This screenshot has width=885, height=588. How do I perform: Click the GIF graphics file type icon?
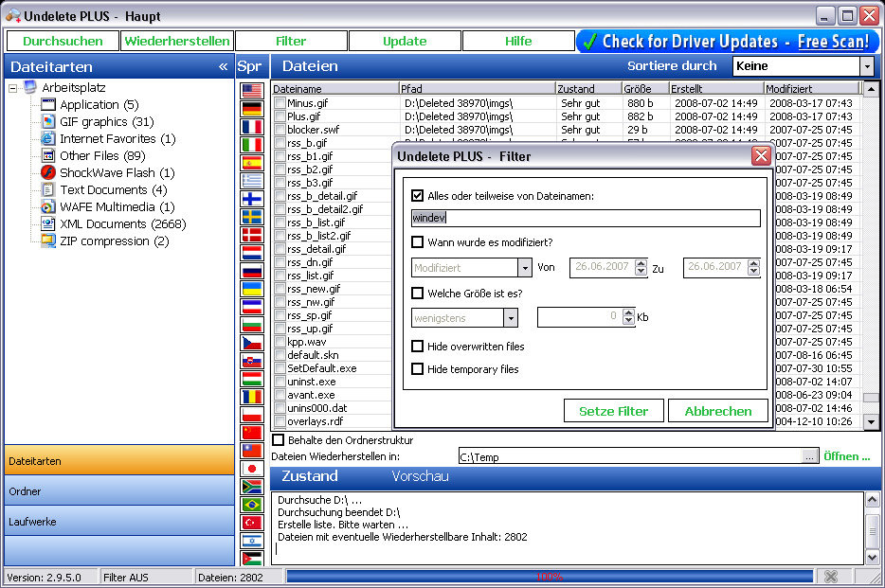coord(48,122)
